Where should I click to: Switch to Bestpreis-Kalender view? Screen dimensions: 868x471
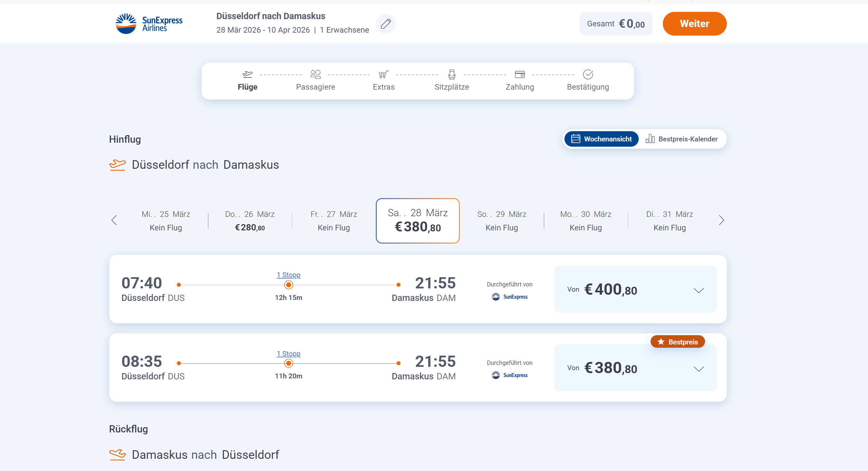[682, 139]
